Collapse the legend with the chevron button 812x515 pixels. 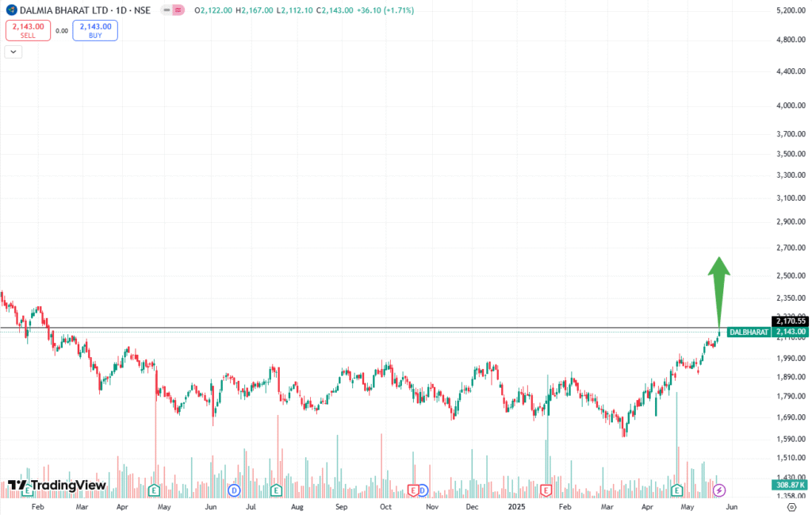[13, 52]
